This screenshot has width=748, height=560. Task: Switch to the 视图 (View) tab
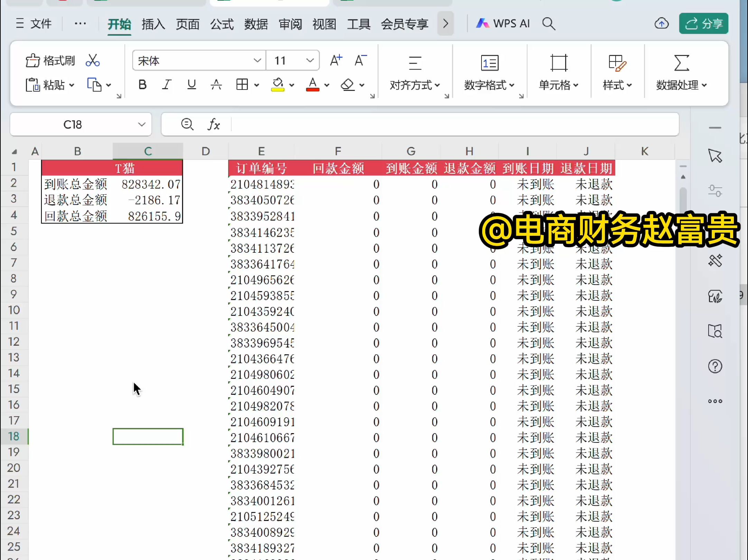pyautogui.click(x=324, y=24)
